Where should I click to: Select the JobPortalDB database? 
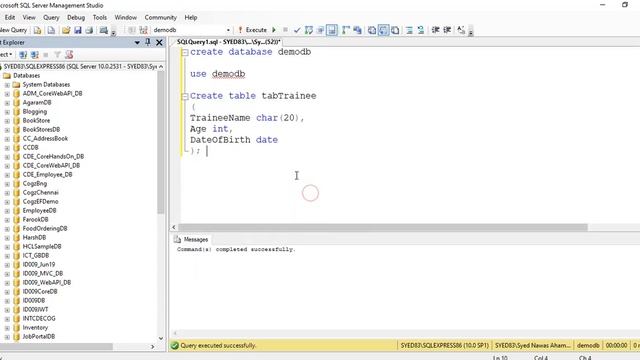[x=39, y=337]
